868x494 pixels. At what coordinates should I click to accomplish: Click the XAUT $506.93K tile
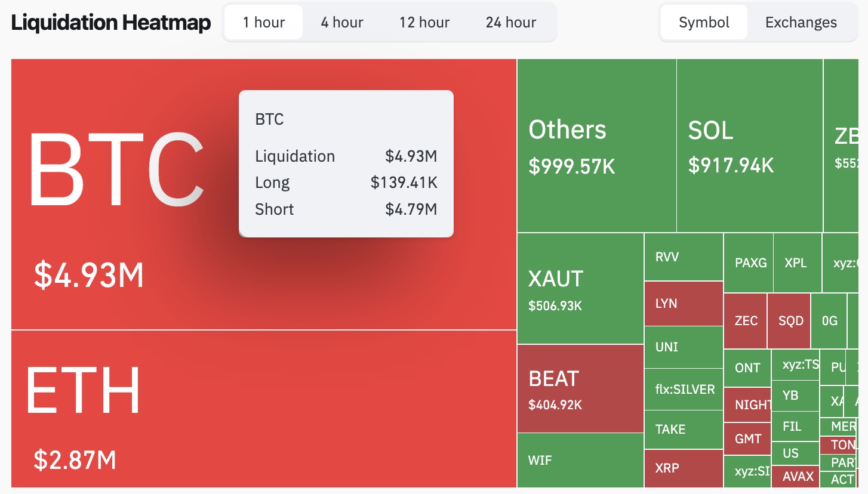point(580,288)
